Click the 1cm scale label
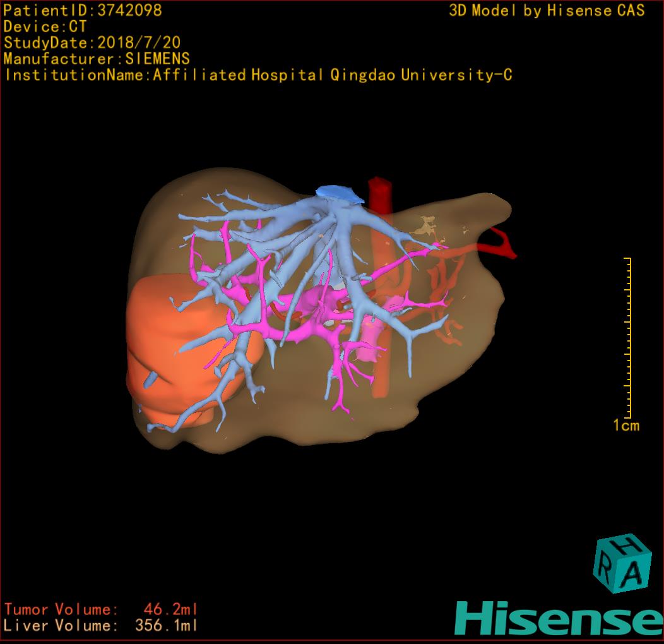Screen dimensions: 664x644 (626, 426)
